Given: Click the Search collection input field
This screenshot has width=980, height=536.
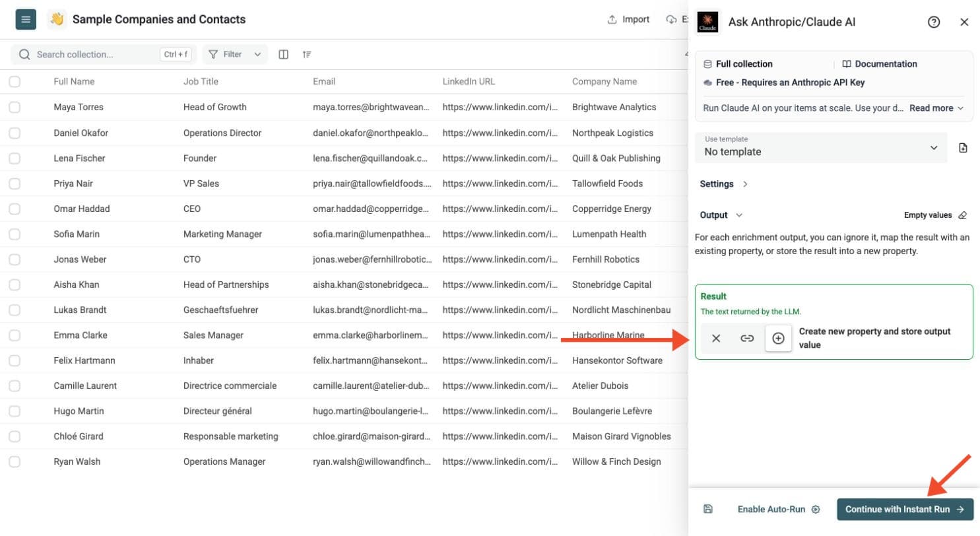Looking at the screenshot, I should [x=104, y=54].
